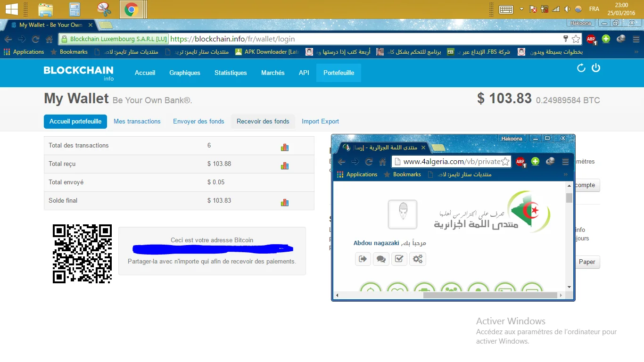Click the forum checkmark icon button
The image size is (644, 362).
click(x=399, y=258)
